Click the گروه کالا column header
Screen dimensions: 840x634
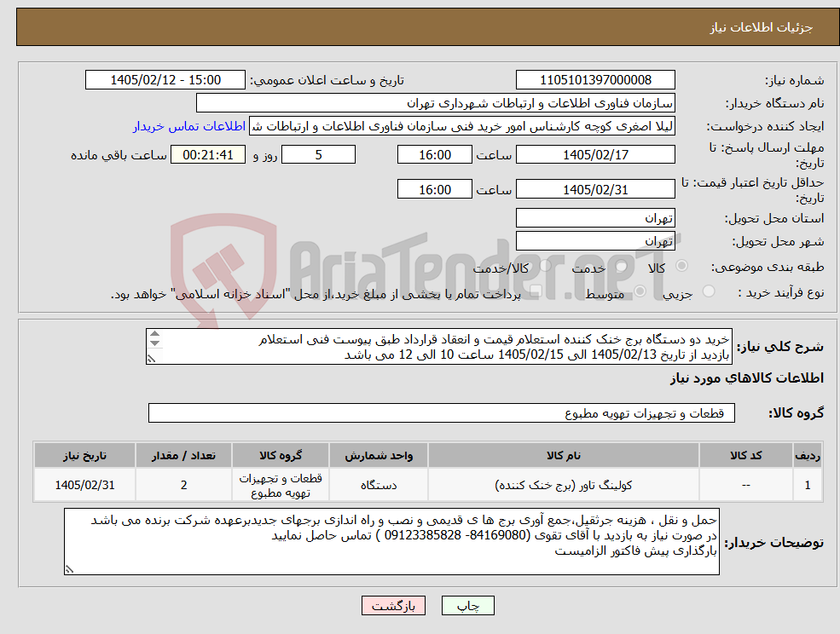(x=281, y=456)
